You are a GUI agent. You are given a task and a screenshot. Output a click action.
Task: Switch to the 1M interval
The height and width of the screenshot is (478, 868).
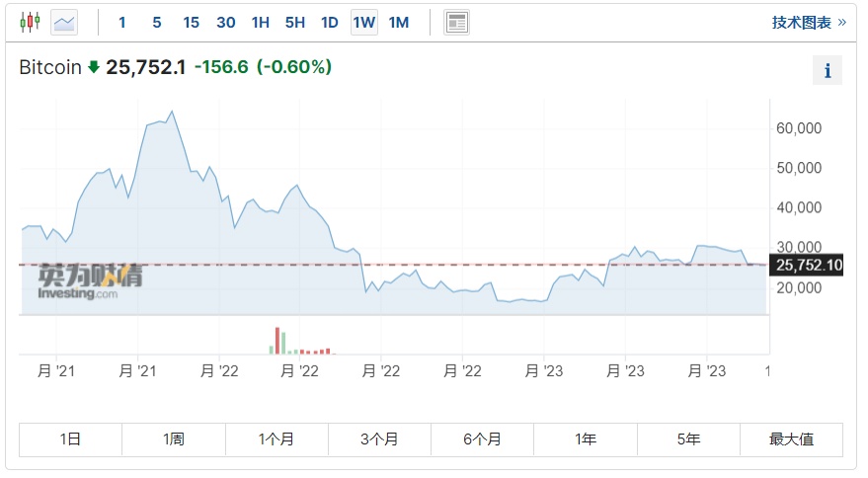[399, 22]
